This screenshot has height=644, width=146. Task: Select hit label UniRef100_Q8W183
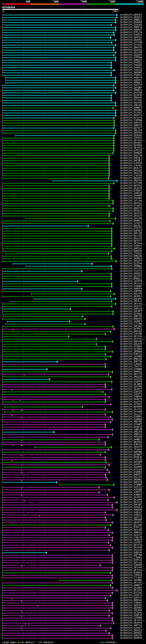[x=131, y=60]
